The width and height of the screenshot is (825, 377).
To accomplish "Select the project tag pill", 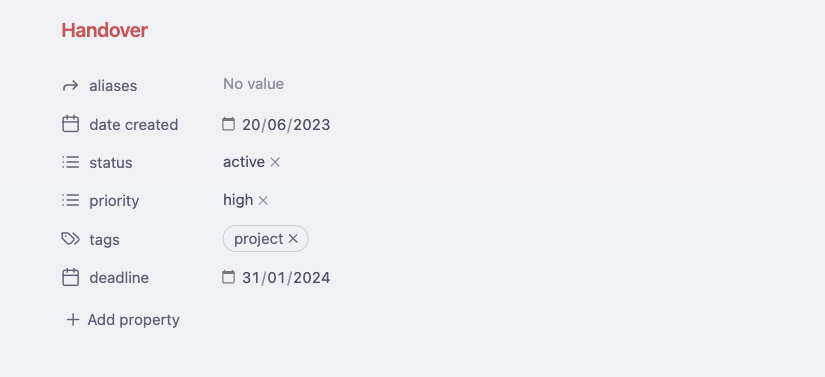I will (258, 239).
